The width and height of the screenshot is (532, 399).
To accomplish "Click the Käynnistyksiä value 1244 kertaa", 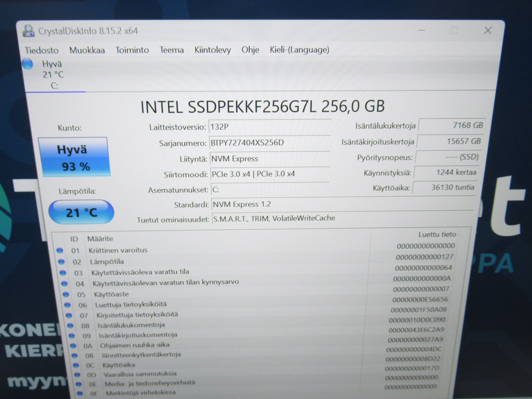I will [x=446, y=172].
